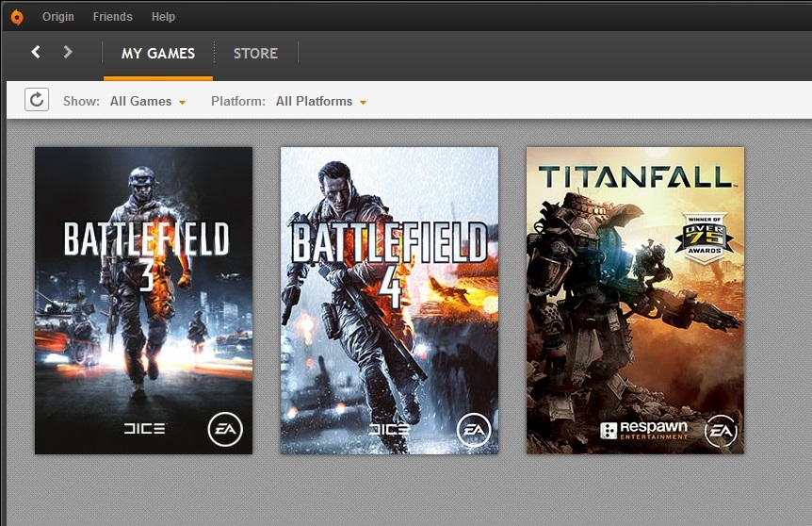Screen dimensions: 812x526
Task: Switch to the Store tab
Action: tap(255, 53)
